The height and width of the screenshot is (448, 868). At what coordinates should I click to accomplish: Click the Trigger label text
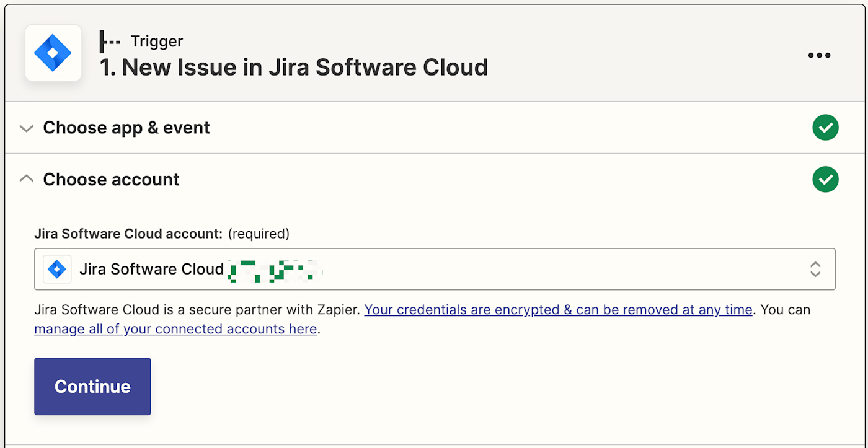[157, 42]
